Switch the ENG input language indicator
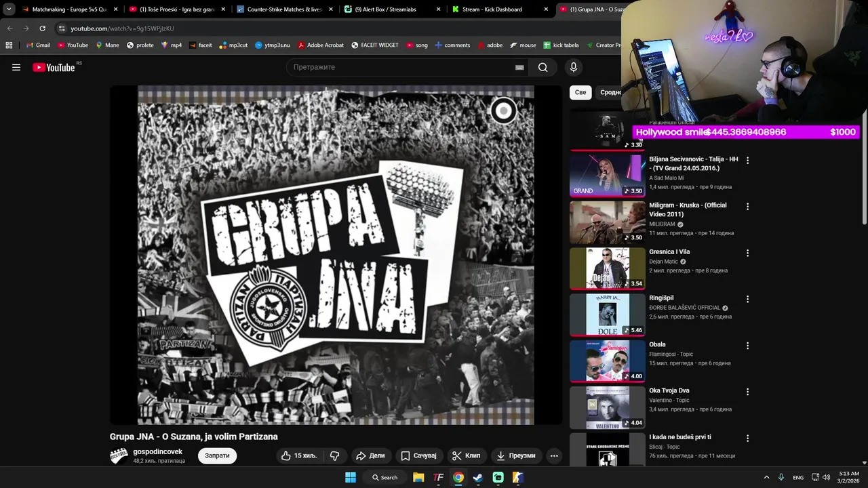 point(798,477)
